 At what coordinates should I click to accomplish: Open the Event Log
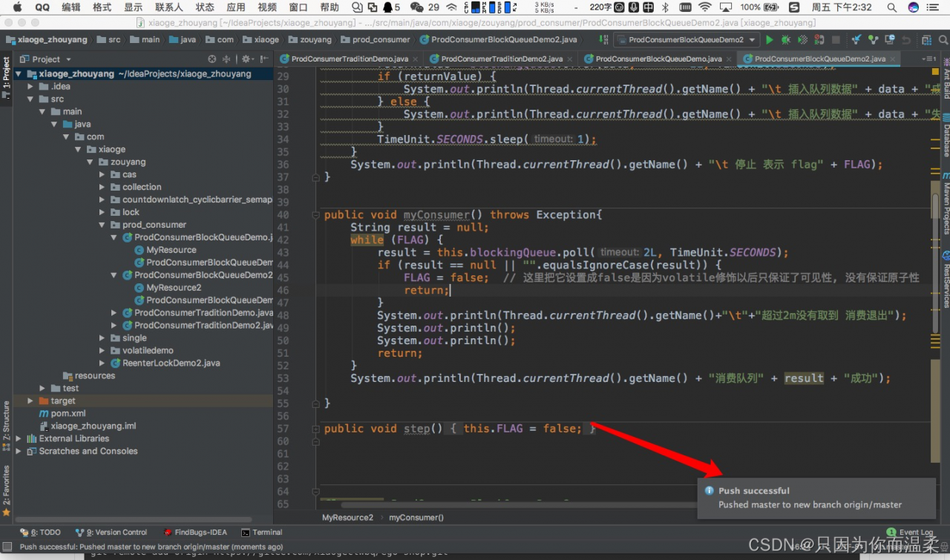910,532
